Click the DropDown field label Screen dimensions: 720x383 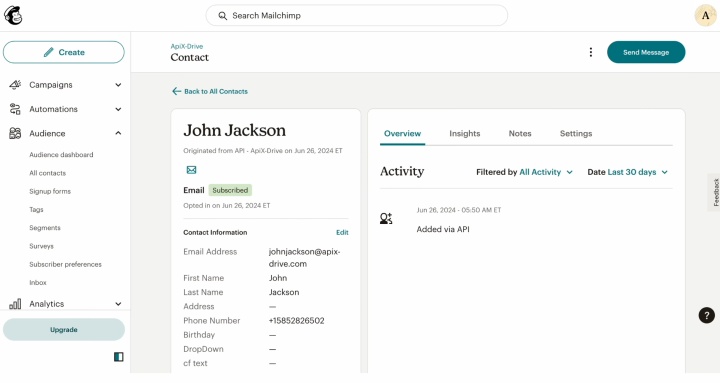pyautogui.click(x=203, y=349)
